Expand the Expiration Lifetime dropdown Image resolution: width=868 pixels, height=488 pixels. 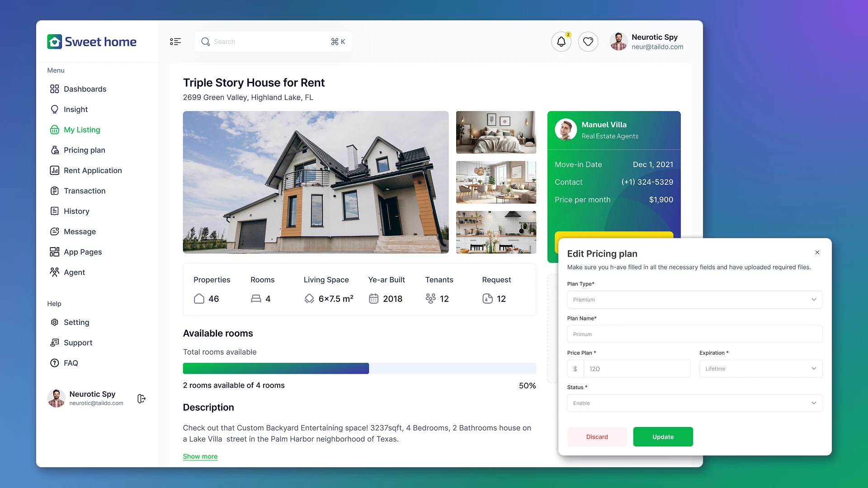pyautogui.click(x=760, y=368)
